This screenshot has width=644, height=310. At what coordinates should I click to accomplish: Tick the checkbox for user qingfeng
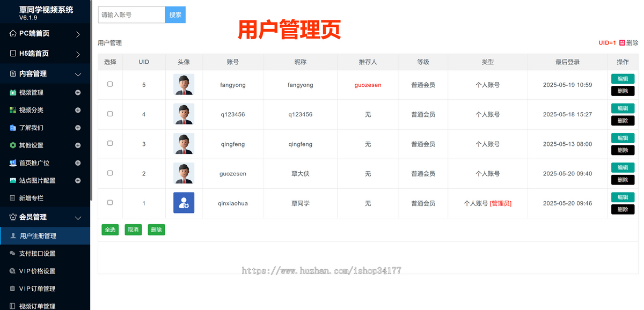tap(110, 143)
